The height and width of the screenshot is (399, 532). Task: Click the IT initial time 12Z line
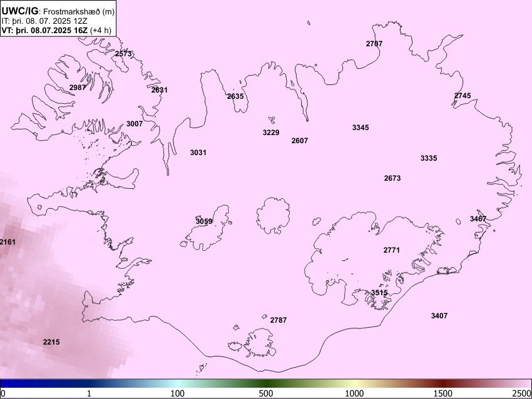[x=44, y=21]
